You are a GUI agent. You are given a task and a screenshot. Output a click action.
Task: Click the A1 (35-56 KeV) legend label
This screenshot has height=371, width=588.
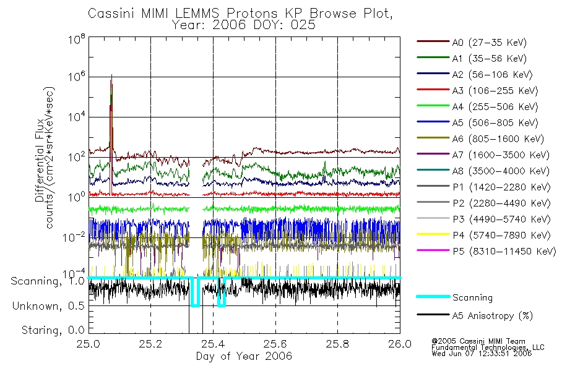click(489, 59)
